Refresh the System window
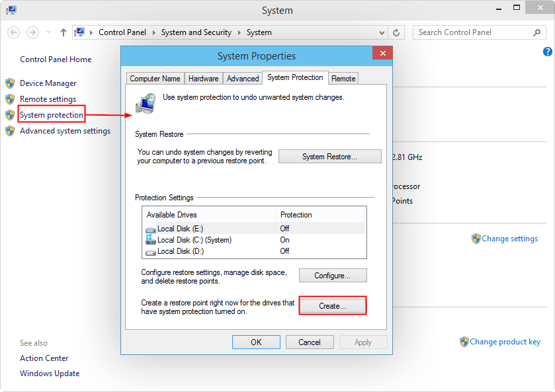Image resolution: width=555 pixels, height=392 pixels. click(x=396, y=32)
